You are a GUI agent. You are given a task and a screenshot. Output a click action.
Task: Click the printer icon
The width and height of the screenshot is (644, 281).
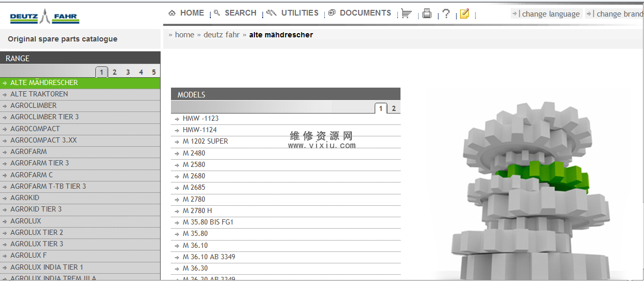click(x=427, y=14)
